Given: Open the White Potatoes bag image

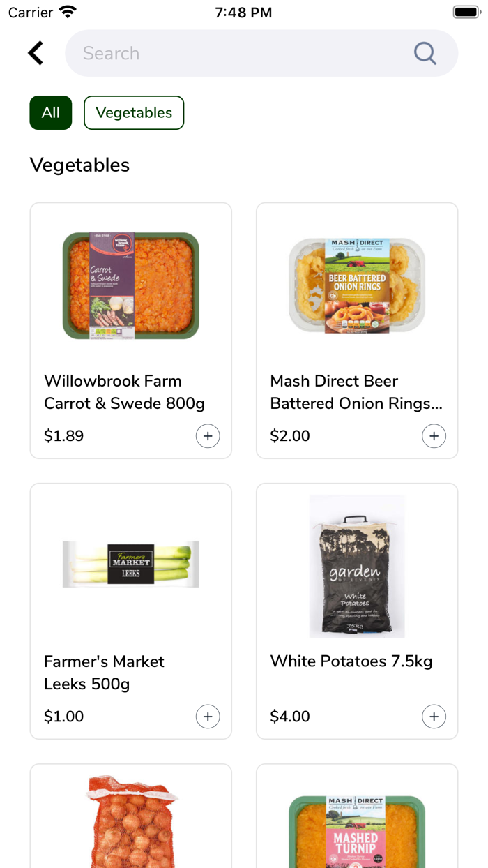Looking at the screenshot, I should [357, 566].
